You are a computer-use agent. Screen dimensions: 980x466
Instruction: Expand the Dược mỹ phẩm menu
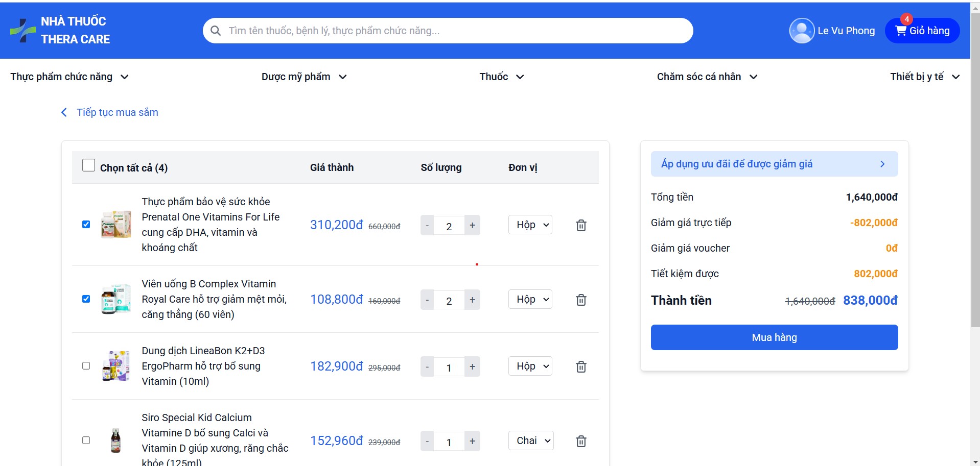click(x=305, y=77)
